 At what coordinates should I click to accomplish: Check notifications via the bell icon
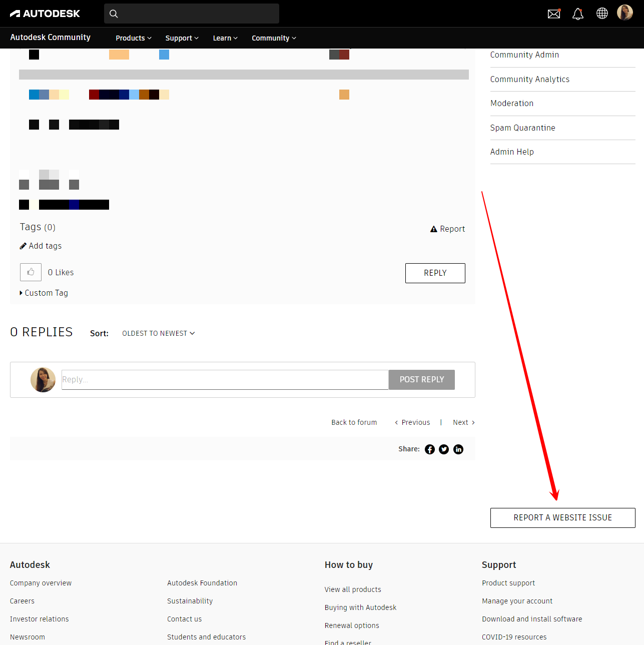point(578,14)
